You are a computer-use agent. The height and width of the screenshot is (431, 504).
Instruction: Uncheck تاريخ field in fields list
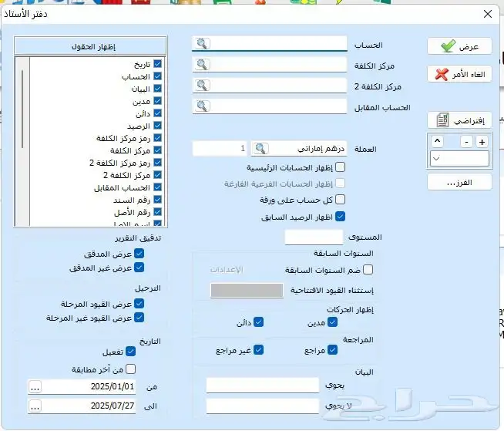click(157, 64)
